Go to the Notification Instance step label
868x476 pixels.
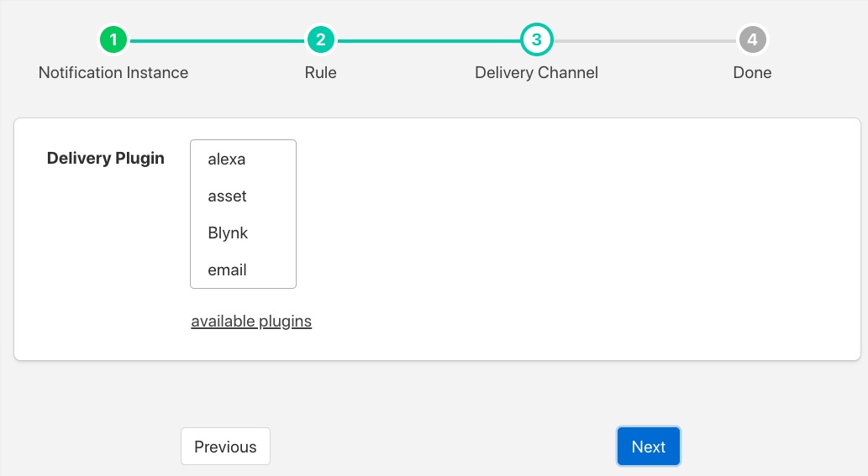113,73
